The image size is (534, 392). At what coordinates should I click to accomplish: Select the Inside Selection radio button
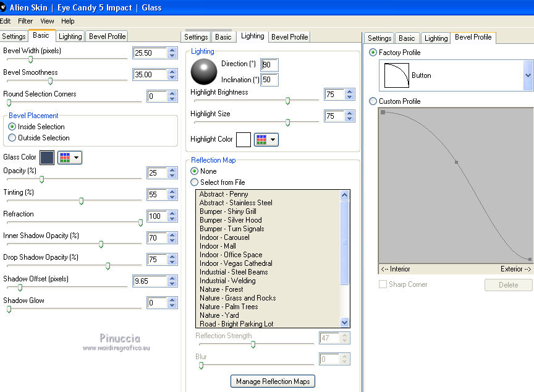click(x=12, y=127)
